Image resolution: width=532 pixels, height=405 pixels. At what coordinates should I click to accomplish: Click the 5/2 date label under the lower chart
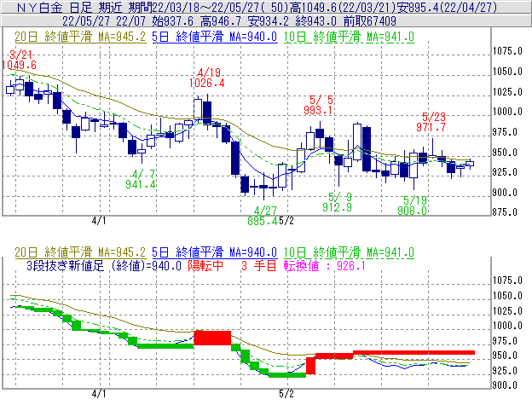tap(286, 393)
